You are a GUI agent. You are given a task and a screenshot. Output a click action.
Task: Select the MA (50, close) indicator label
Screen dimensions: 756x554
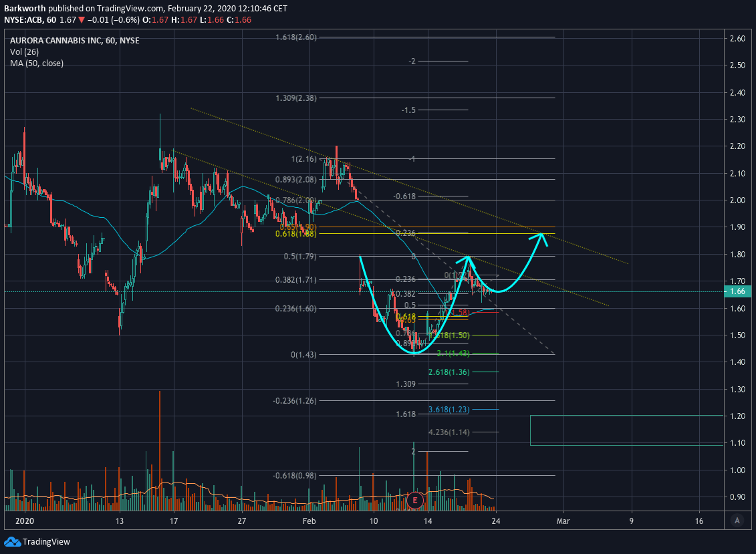37,63
